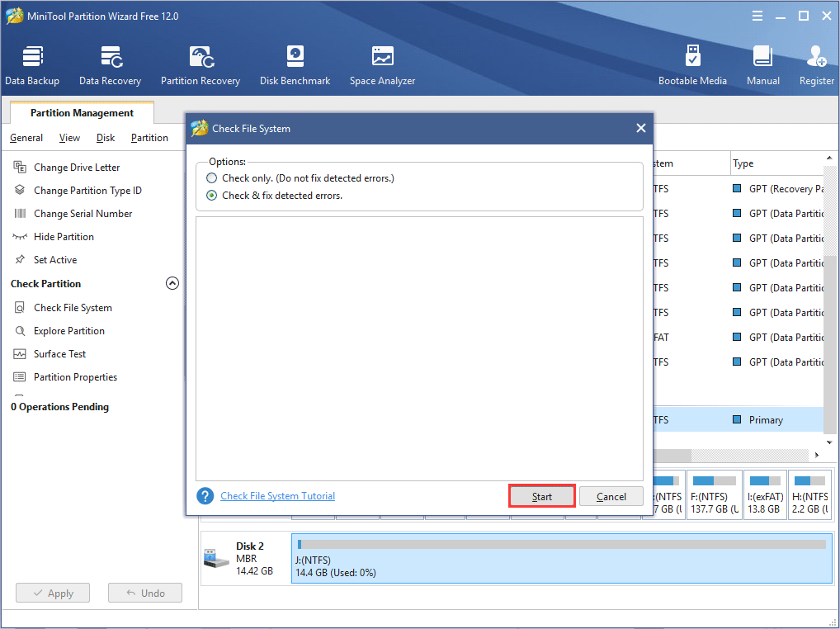Click the help question mark icon
Image resolution: width=840 pixels, height=629 pixels.
pyautogui.click(x=205, y=496)
